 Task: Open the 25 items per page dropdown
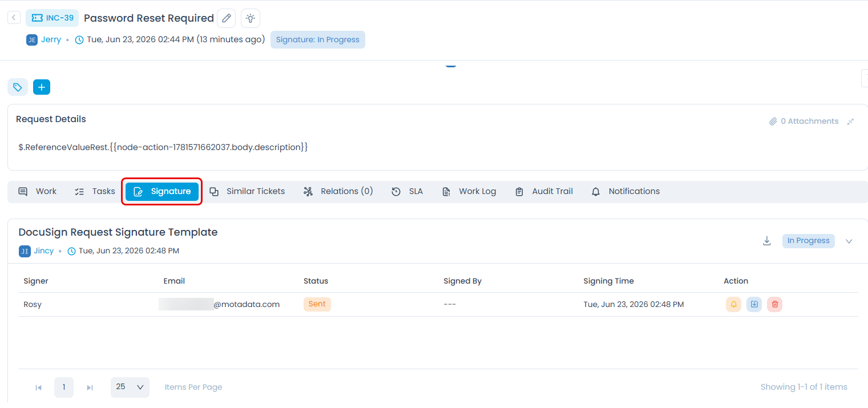[130, 387]
